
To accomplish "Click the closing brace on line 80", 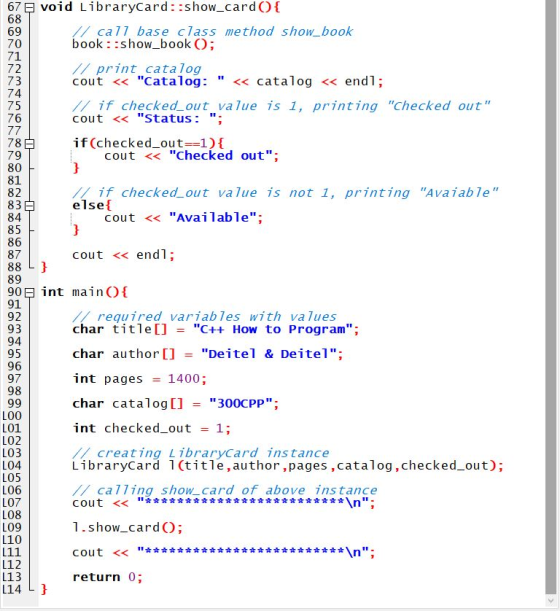I will [x=76, y=168].
